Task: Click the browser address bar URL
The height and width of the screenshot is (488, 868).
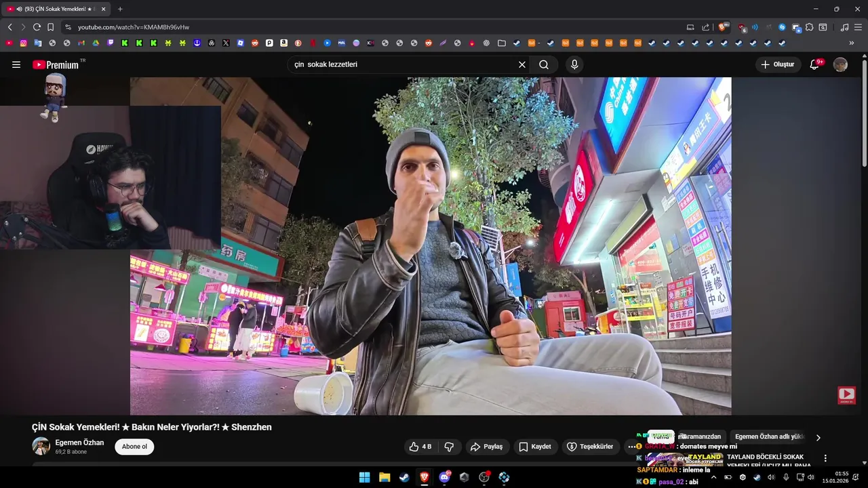Action: pos(134,27)
